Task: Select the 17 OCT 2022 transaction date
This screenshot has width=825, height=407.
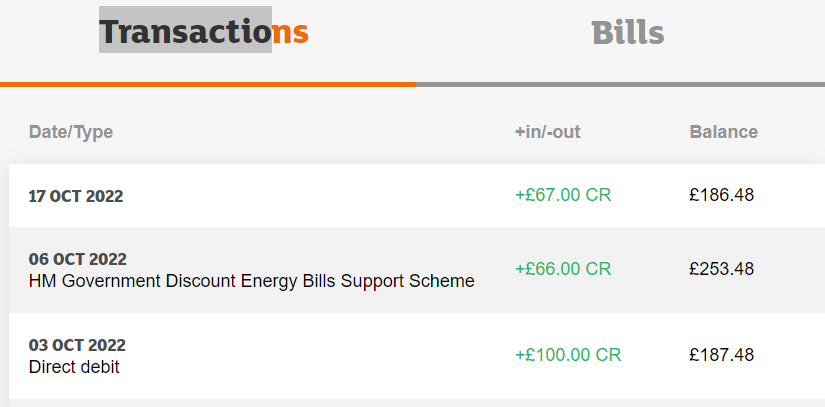Action: [76, 196]
